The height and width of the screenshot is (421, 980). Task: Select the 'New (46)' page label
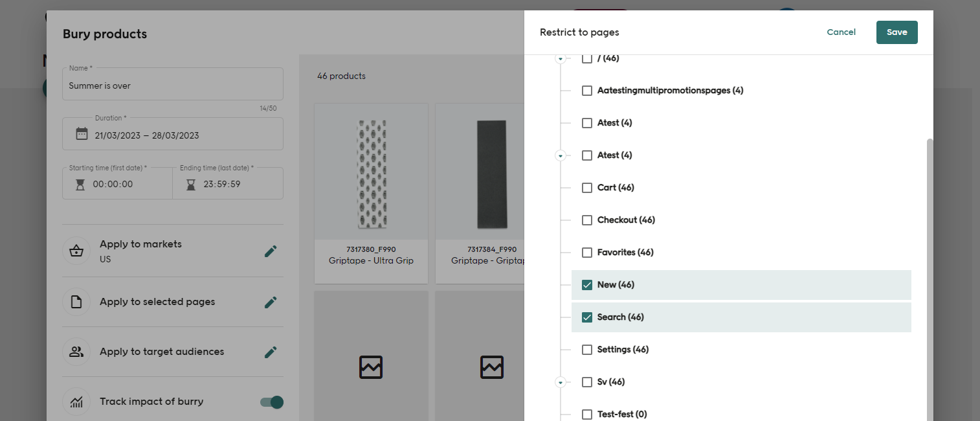[x=616, y=285]
